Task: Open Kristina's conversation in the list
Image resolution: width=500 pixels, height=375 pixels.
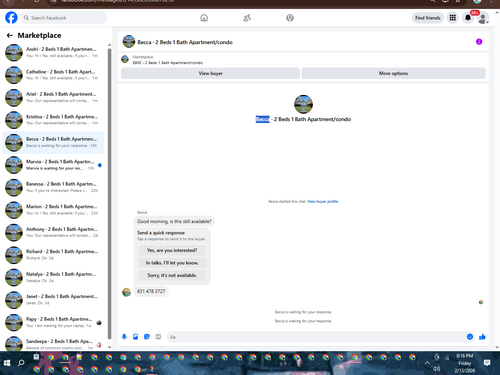Action: (x=53, y=120)
